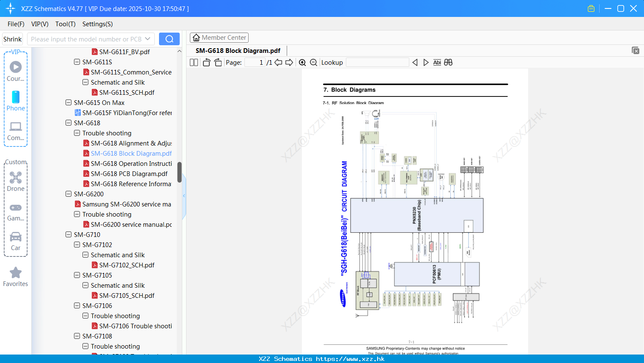Click the binoculars search icon
644x363 pixels.
pyautogui.click(x=448, y=62)
